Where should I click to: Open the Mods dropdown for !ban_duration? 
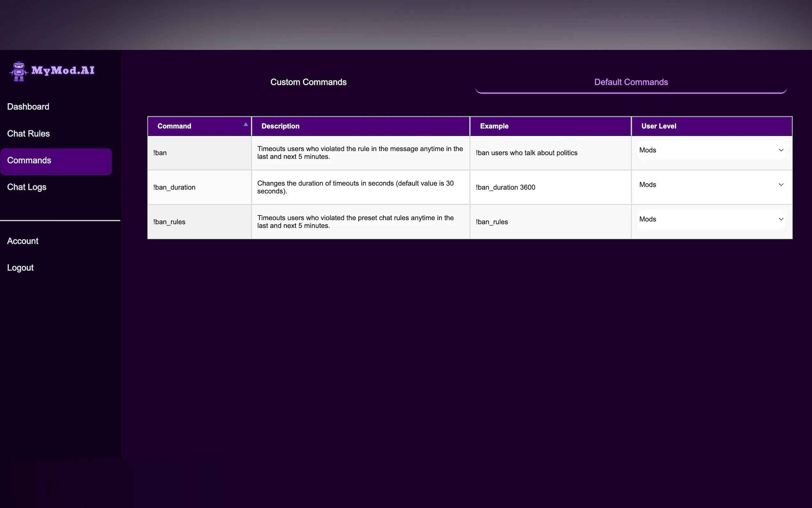tap(711, 185)
